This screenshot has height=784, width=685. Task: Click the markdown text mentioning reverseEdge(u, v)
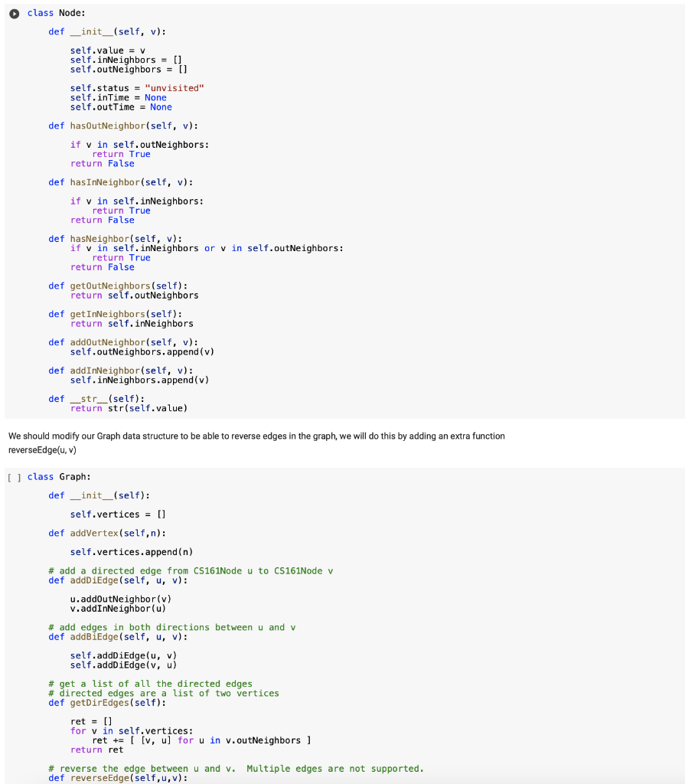point(256,443)
